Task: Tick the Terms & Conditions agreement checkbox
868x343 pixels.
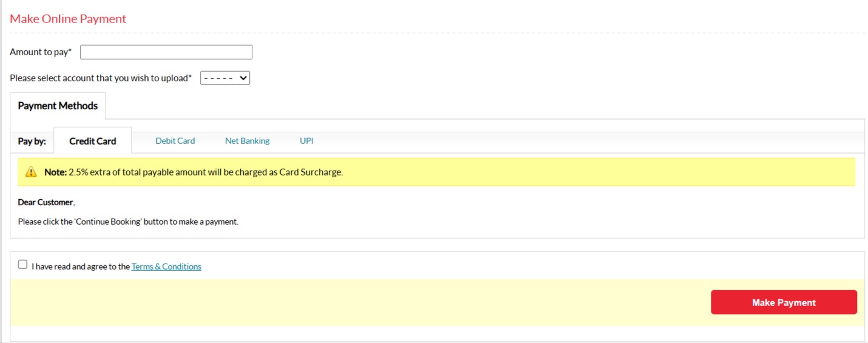Action: click(23, 265)
